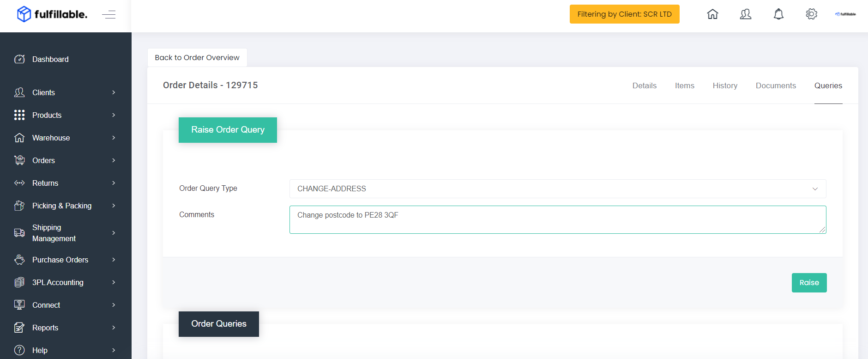Open the Returns sidebar label
Screen dimensions: 868x359
(x=45, y=183)
